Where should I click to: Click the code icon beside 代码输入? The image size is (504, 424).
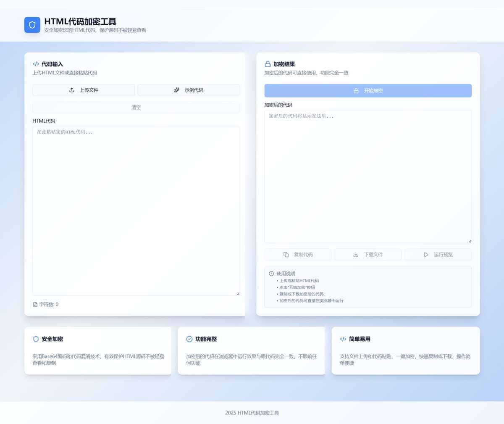[36, 64]
